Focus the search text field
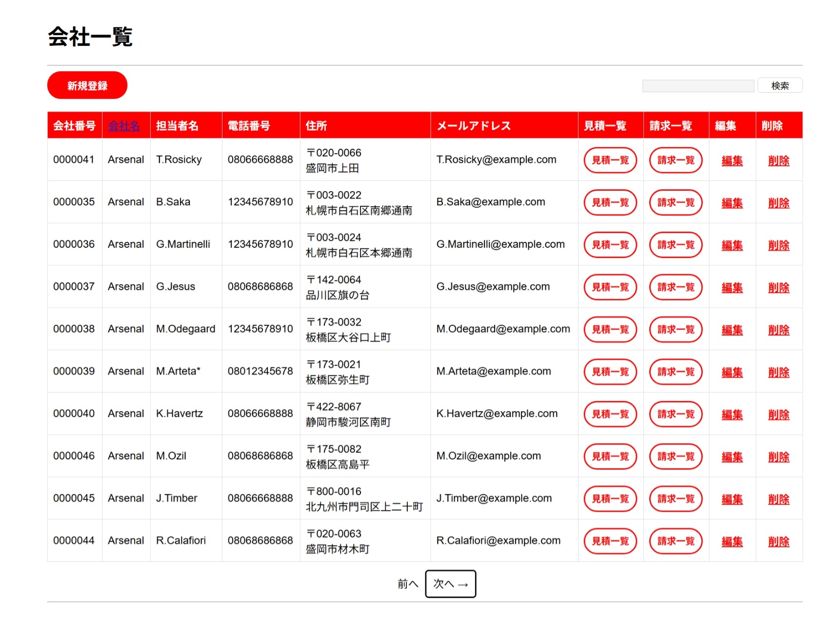Image resolution: width=840 pixels, height=625 pixels. (698, 86)
